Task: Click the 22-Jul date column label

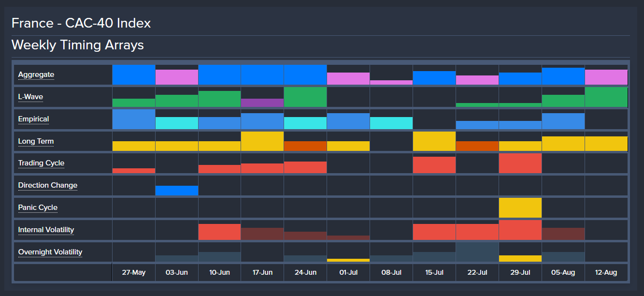Action: 477,272
